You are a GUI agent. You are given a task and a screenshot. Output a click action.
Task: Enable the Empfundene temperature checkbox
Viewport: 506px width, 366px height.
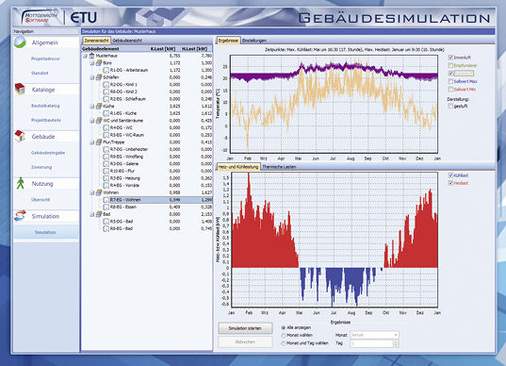(x=451, y=65)
